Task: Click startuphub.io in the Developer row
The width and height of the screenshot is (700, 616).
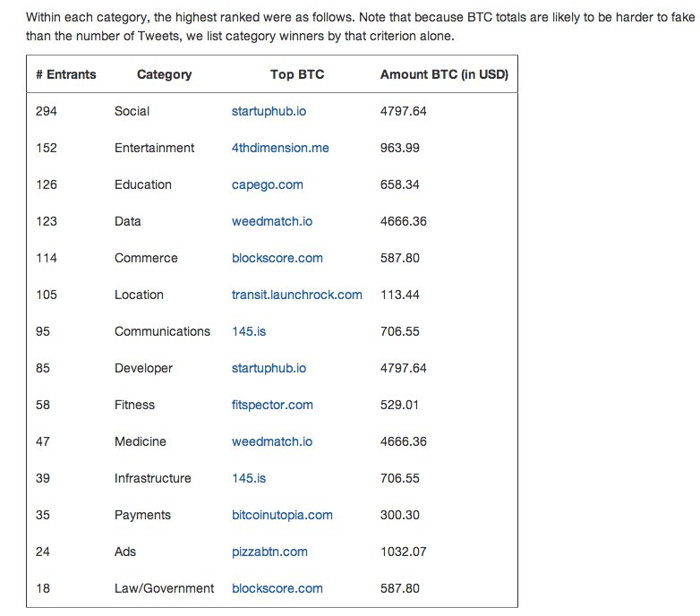Action: (x=269, y=368)
